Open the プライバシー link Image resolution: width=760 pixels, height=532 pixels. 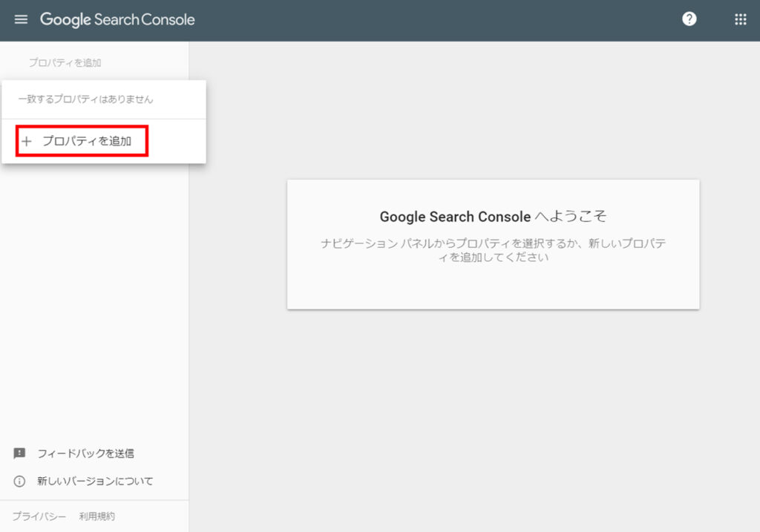point(39,516)
